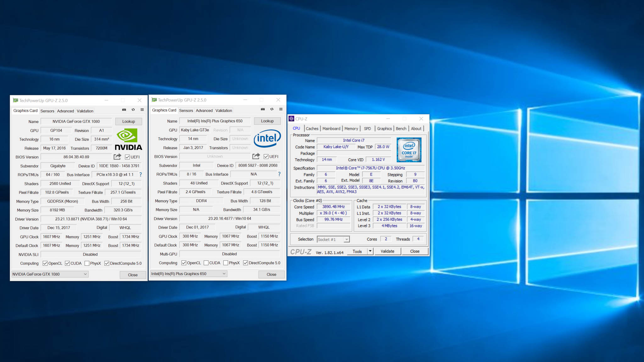Screen dimensions: 644x362
Task: Open the NVIDIA GeForce GTX 1080 GPU selector dropdown
Action: [50, 274]
